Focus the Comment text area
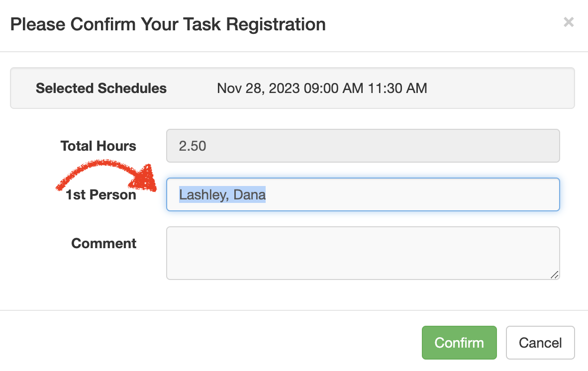 pos(363,253)
